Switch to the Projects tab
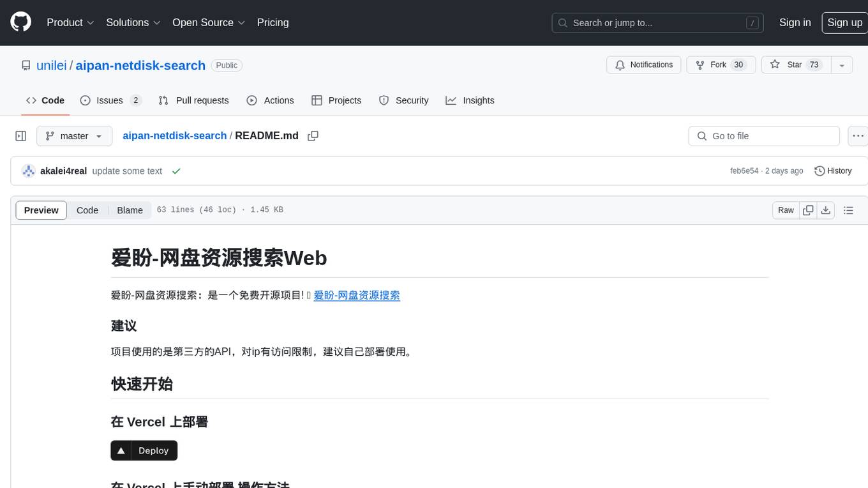Viewport: 868px width, 488px height. coord(336,100)
